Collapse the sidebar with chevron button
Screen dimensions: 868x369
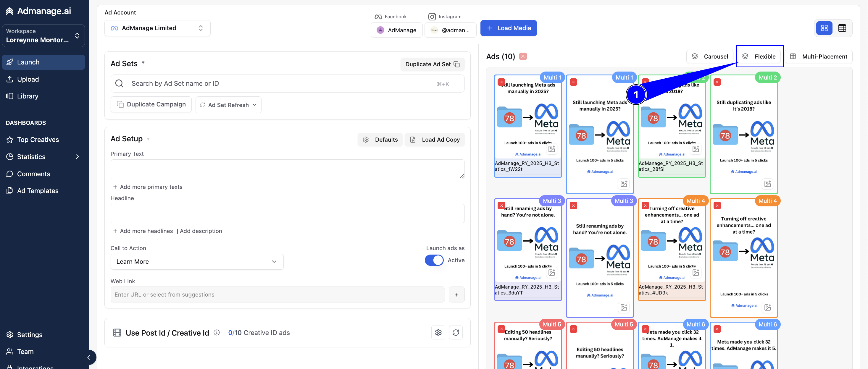(x=89, y=357)
